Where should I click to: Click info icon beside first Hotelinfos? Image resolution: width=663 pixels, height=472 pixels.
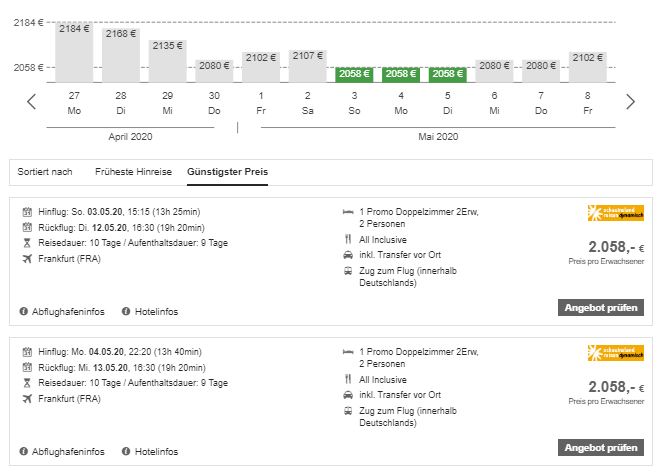pyautogui.click(x=126, y=312)
